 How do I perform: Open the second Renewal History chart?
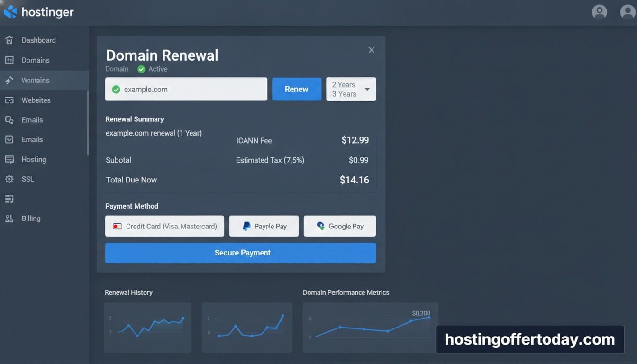(x=247, y=327)
